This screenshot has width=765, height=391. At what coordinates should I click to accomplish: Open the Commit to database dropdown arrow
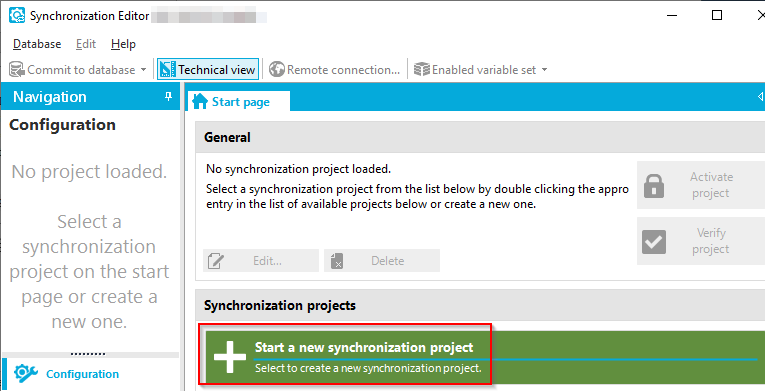(x=143, y=70)
